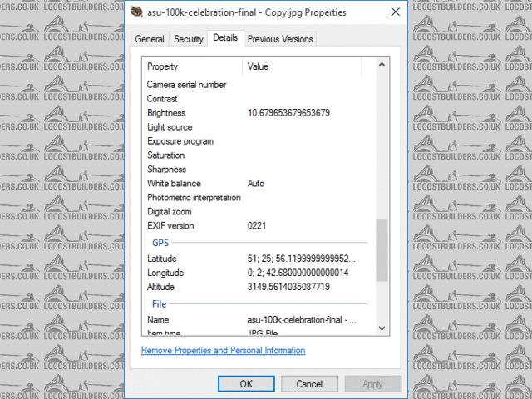Click the file icon in the title bar
Screen dimensions: 532x399
point(136,12)
